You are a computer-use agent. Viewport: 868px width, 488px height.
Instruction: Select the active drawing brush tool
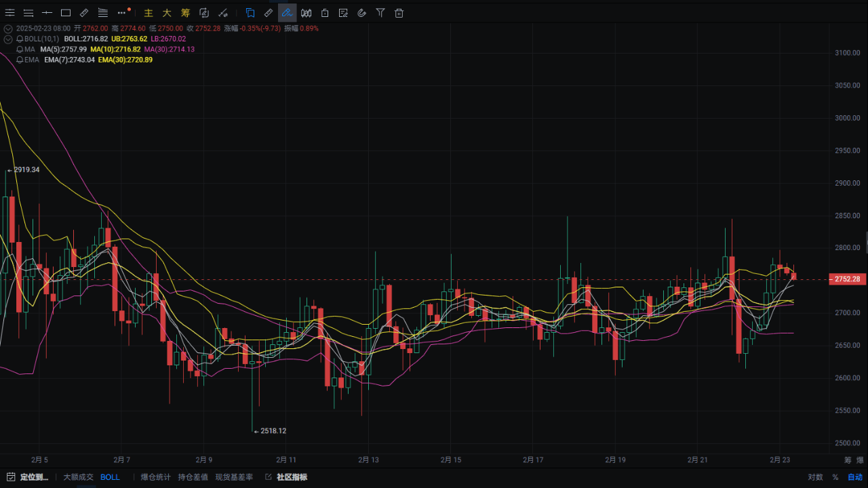[287, 13]
